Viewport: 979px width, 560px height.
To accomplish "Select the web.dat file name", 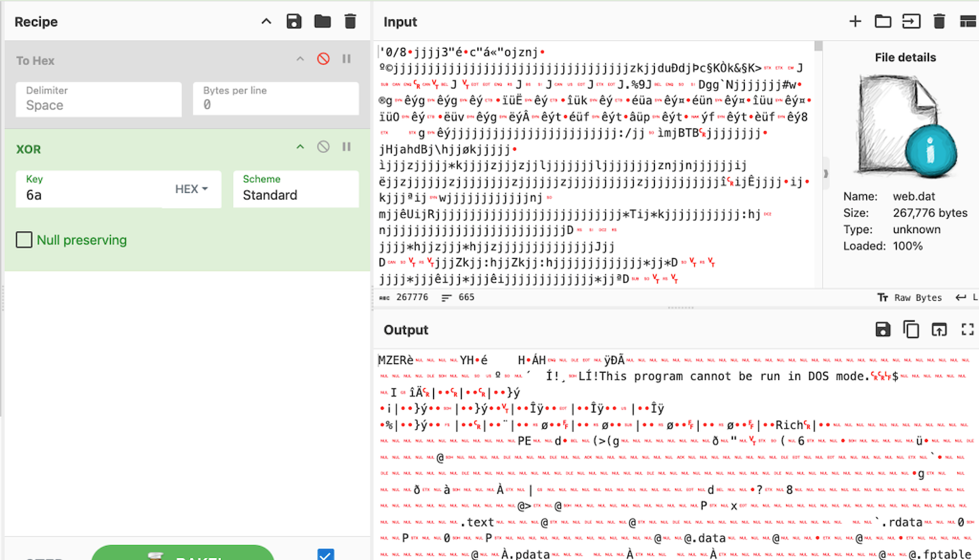I will point(914,196).
